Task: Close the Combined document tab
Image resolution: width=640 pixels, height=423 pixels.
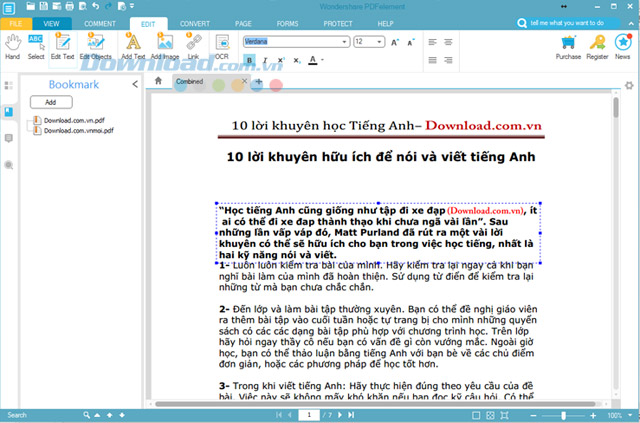Action: (244, 81)
